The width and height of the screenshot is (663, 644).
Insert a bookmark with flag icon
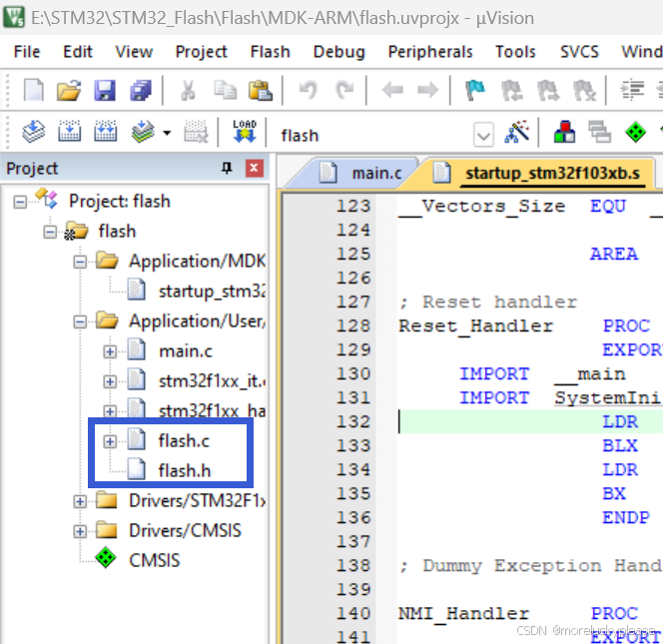(x=475, y=90)
